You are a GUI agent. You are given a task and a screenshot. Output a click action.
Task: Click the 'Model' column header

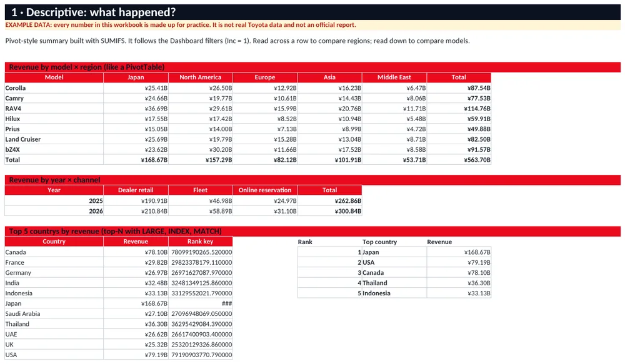point(54,77)
